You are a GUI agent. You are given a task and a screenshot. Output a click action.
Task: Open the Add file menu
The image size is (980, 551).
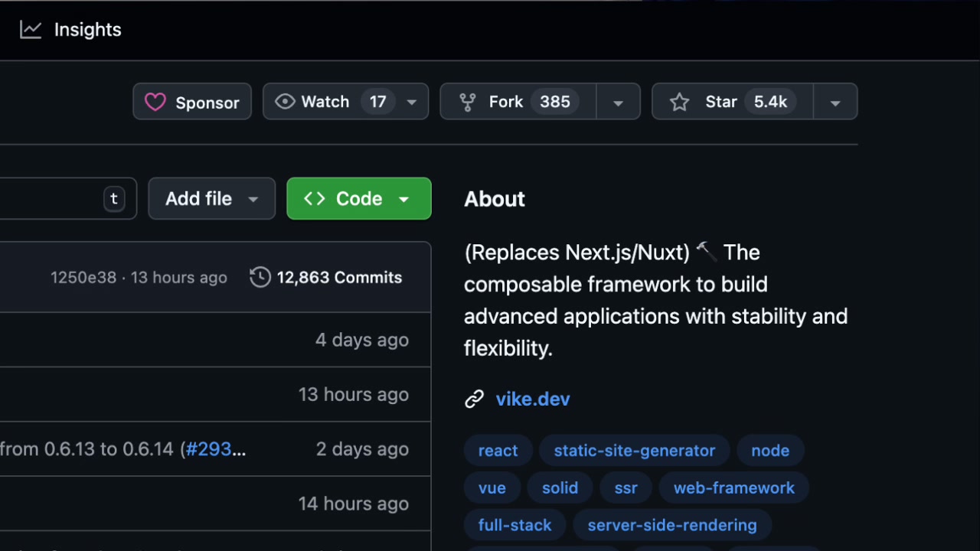coord(211,198)
